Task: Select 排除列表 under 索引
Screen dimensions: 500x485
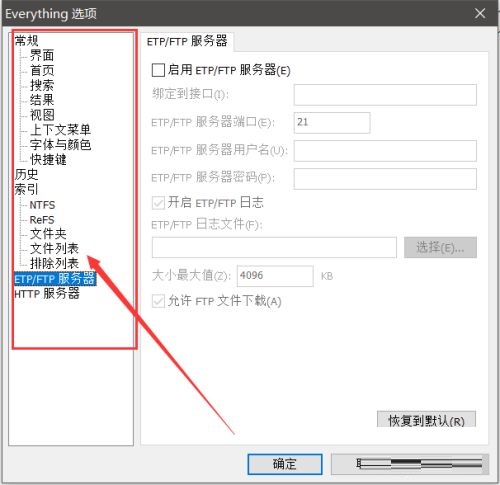Action: pyautogui.click(x=54, y=264)
